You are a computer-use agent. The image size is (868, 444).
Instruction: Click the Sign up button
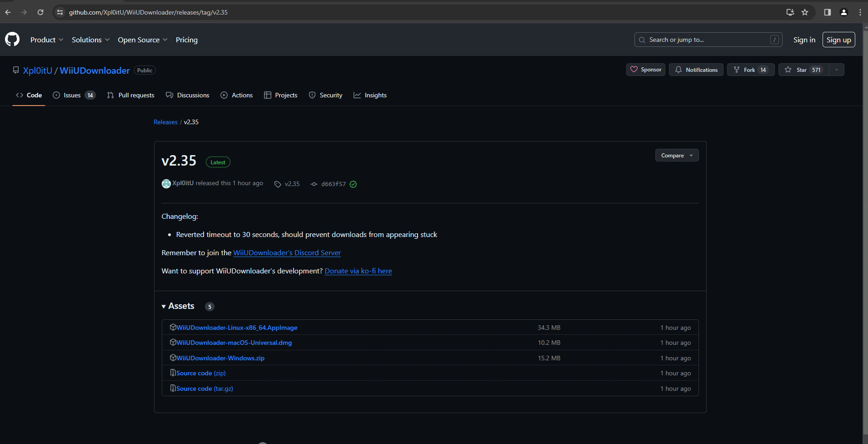[839, 40]
